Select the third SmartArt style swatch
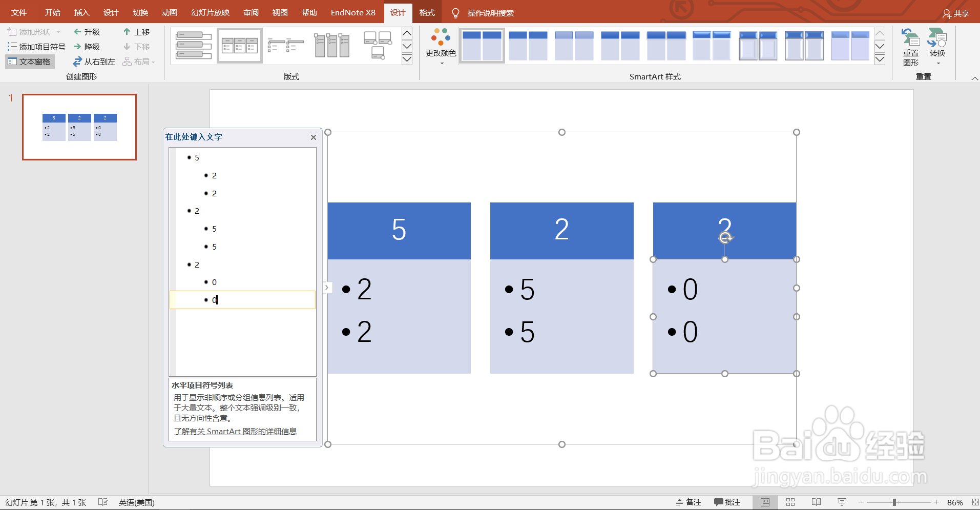 point(574,46)
